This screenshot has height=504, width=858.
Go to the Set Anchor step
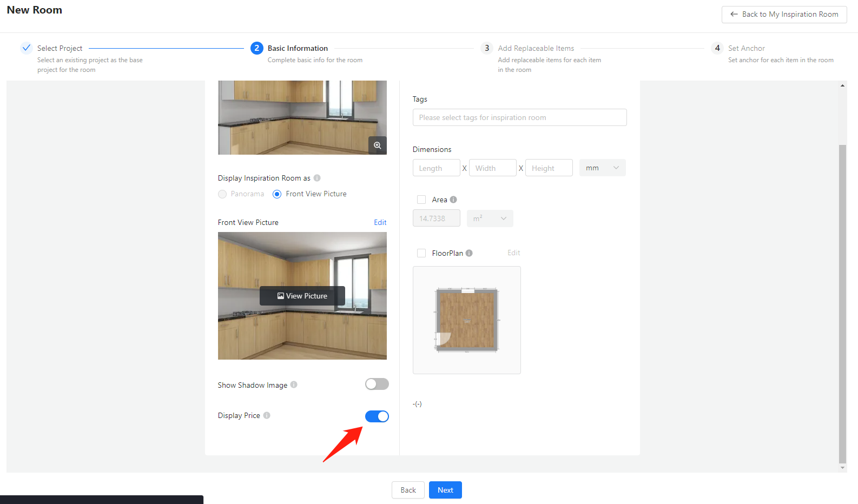[x=746, y=48]
